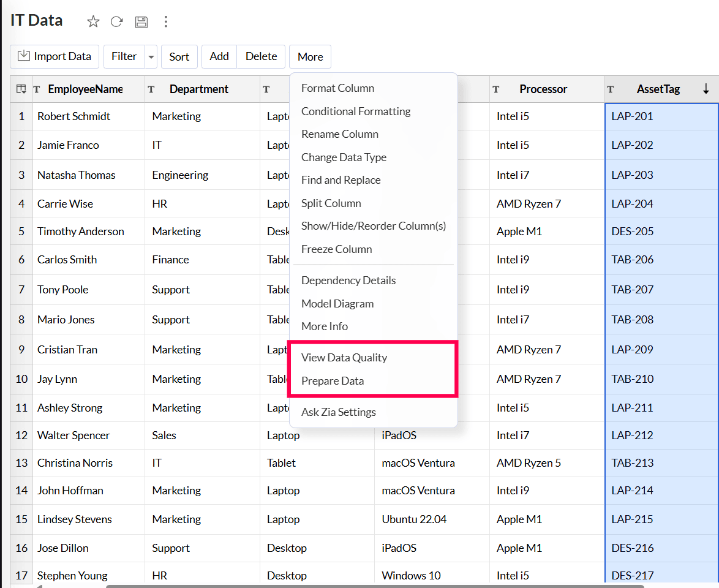719x588 pixels.
Task: Click the AssetTag sort descending arrow
Action: pos(706,89)
